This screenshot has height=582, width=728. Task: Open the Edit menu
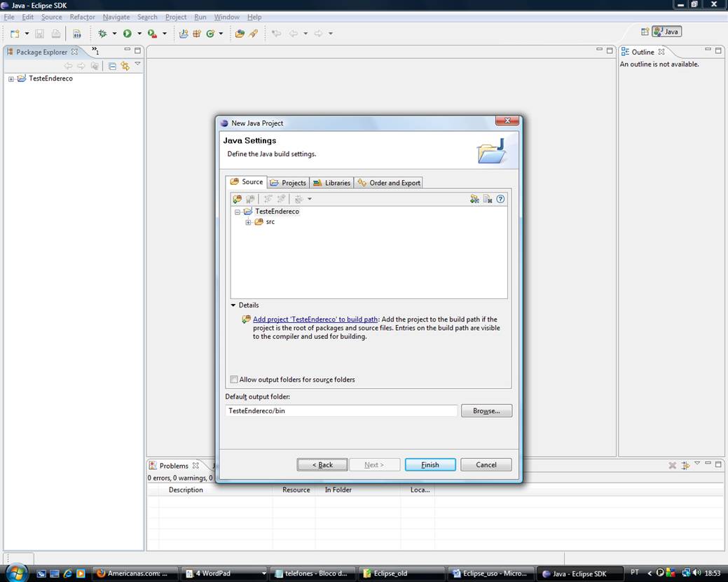[x=28, y=18]
